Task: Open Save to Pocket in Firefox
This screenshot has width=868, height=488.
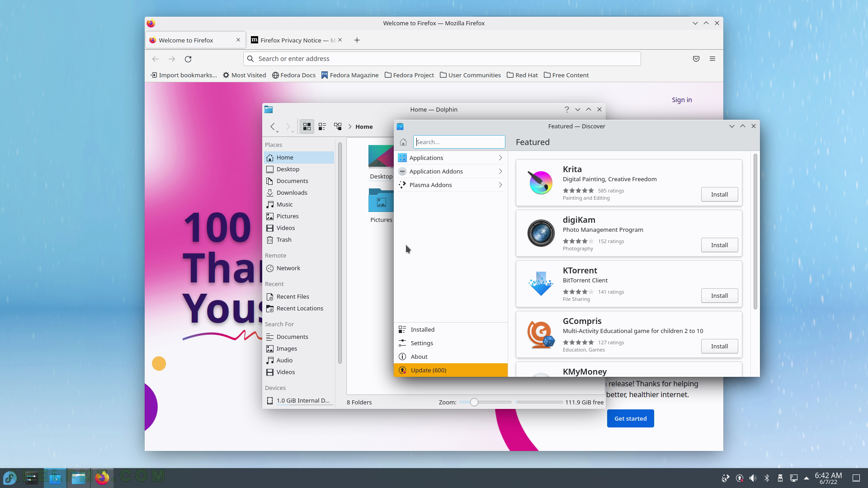Action: point(696,59)
